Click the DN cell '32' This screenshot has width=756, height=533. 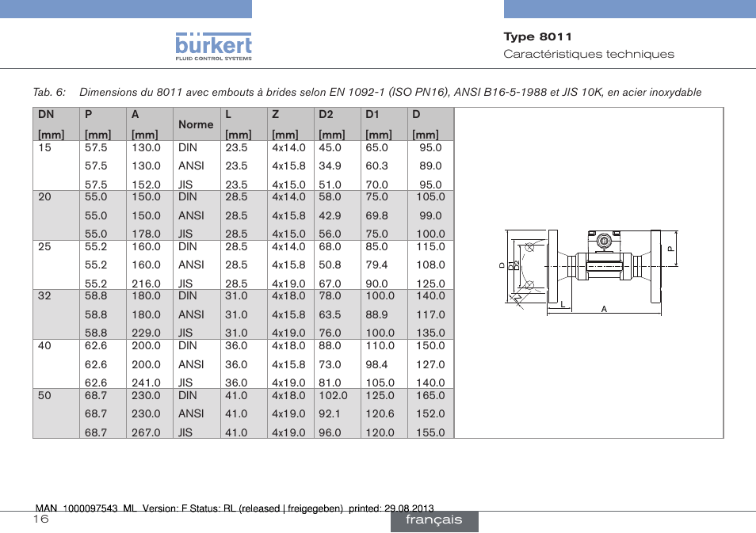tap(44, 295)
